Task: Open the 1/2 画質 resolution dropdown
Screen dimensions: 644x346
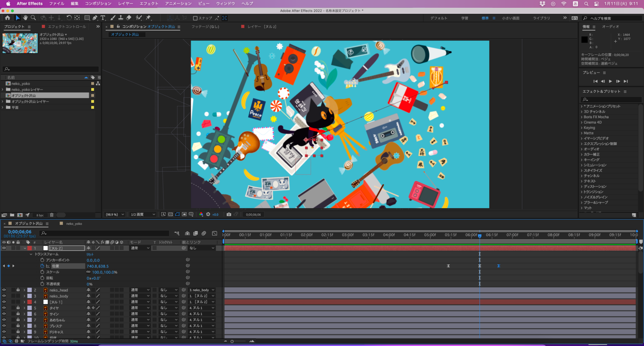Action: pos(143,215)
